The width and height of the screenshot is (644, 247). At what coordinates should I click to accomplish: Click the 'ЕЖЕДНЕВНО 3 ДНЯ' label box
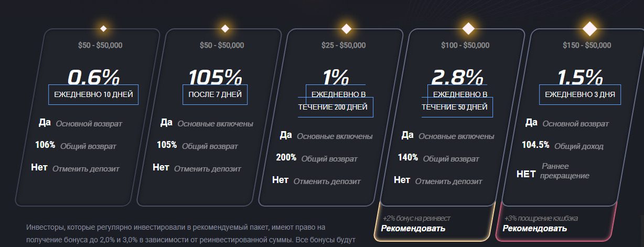coord(580,95)
